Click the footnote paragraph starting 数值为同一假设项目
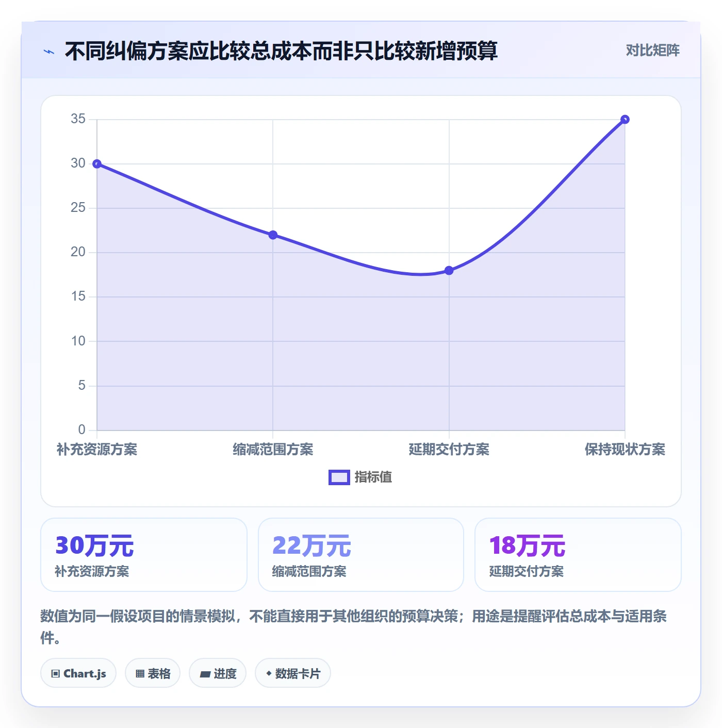This screenshot has width=722, height=728. pyautogui.click(x=354, y=627)
